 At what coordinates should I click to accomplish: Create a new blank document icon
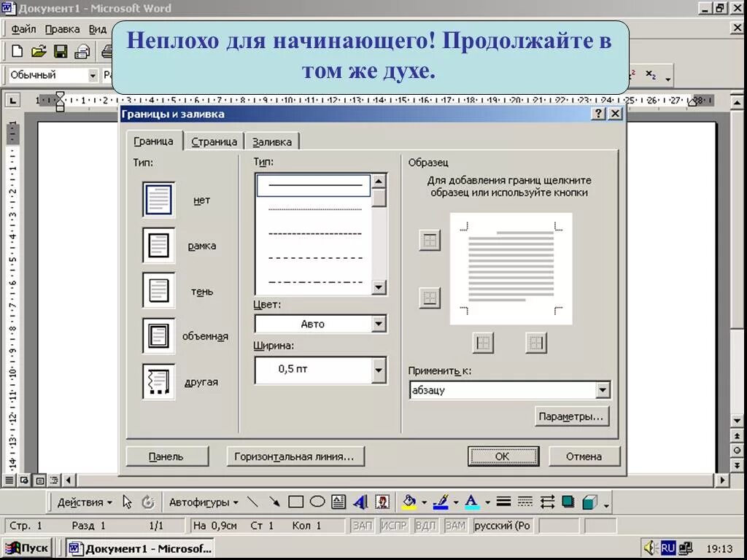coord(18,51)
